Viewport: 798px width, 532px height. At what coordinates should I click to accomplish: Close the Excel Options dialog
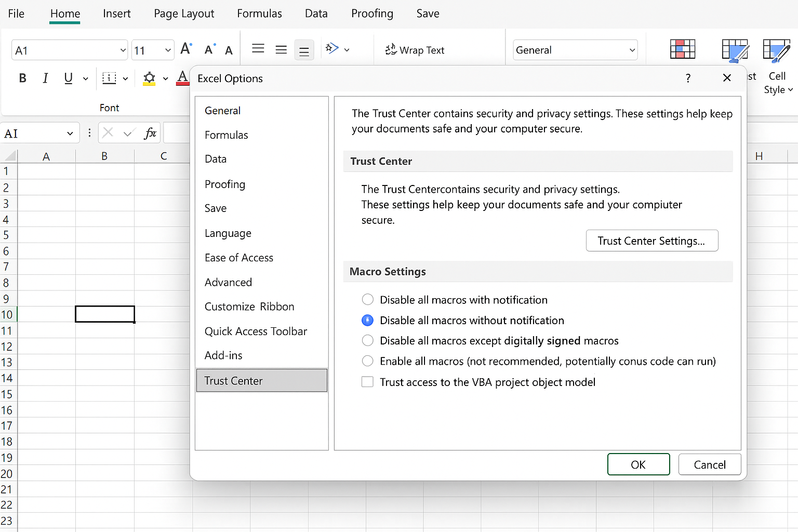[x=727, y=78]
